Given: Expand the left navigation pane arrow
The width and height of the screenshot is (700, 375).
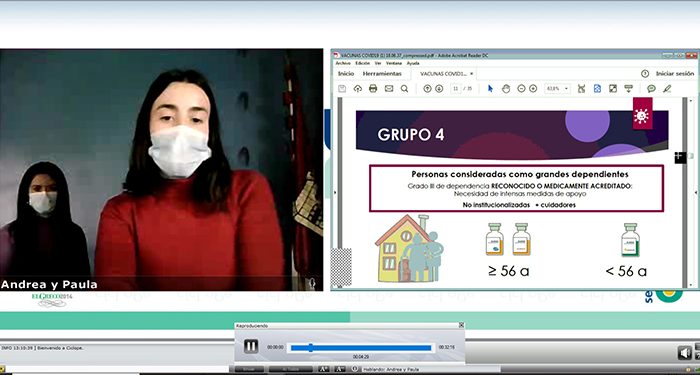Looking at the screenshot, I should 335,192.
